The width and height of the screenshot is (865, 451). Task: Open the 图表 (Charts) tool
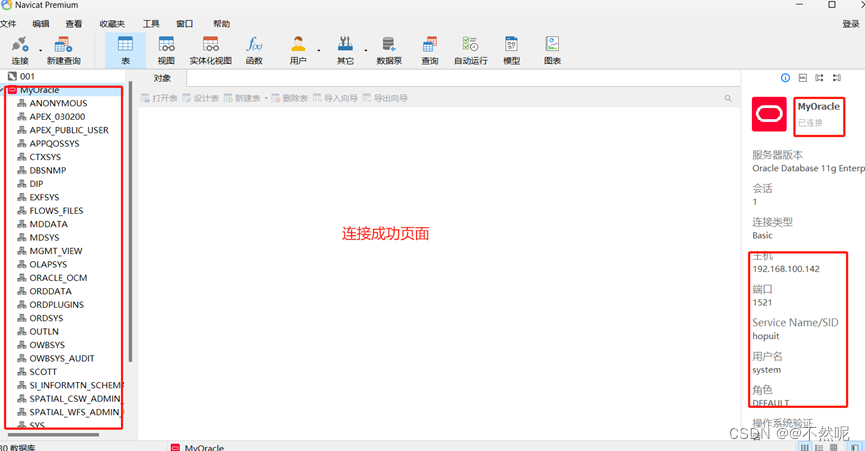[552, 50]
